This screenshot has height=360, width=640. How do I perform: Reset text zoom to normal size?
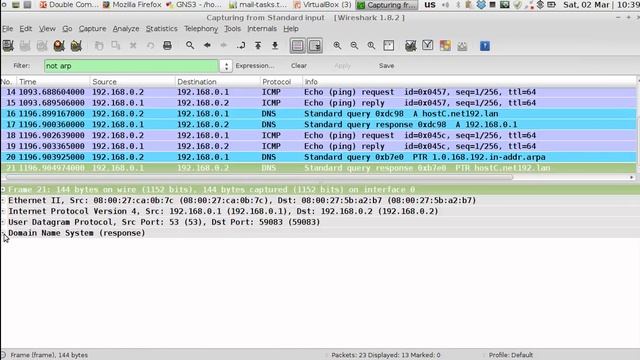(x=371, y=46)
